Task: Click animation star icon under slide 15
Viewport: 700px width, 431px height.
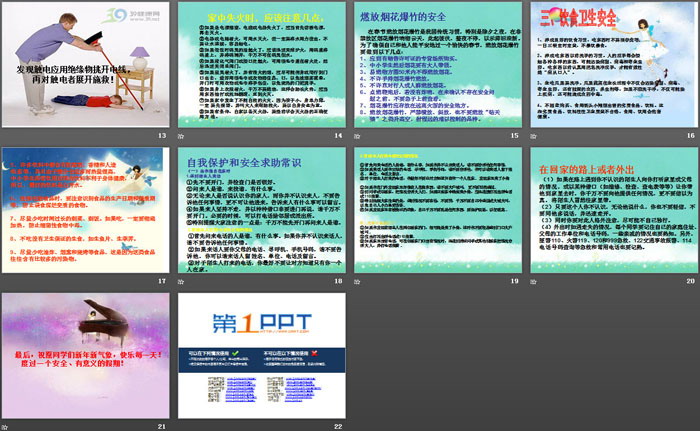Action: [357, 136]
